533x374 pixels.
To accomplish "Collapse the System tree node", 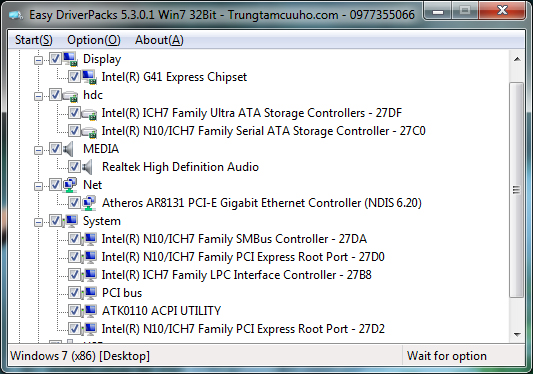I will click(38, 222).
